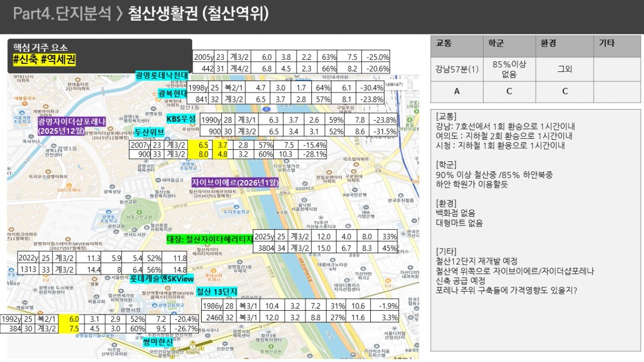644x362 pixels.
Task: Click the '1992y' build-year cell
Action: (x=11, y=319)
